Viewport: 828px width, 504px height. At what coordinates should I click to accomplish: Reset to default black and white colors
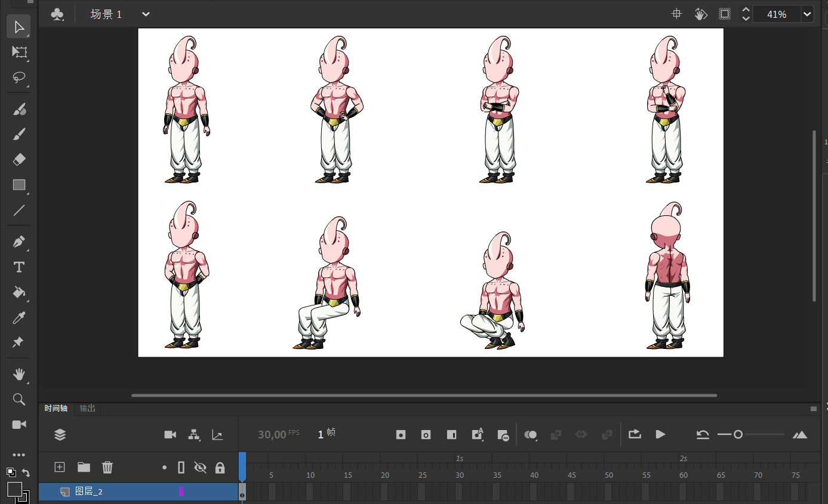pos(11,472)
